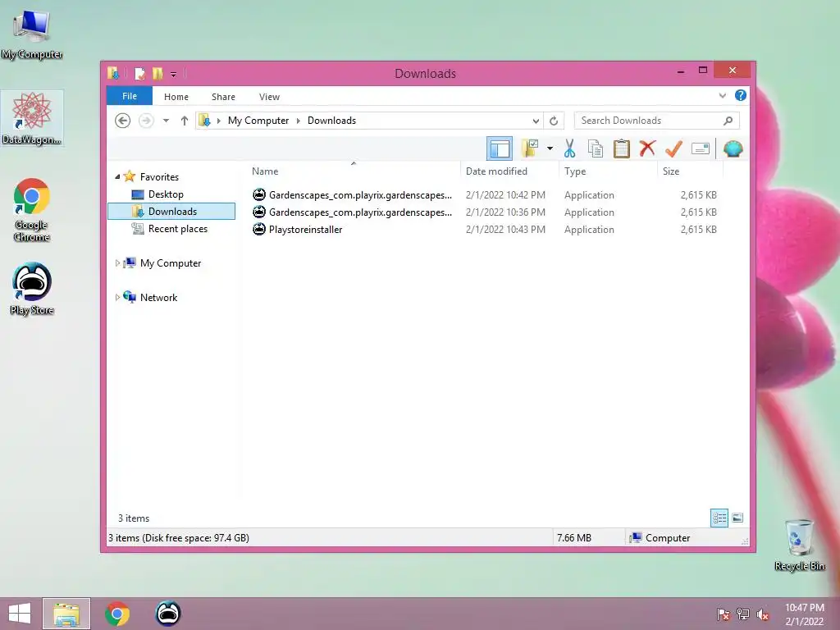840x630 pixels.
Task: Open My Computer desktop icon
Action: click(x=32, y=34)
